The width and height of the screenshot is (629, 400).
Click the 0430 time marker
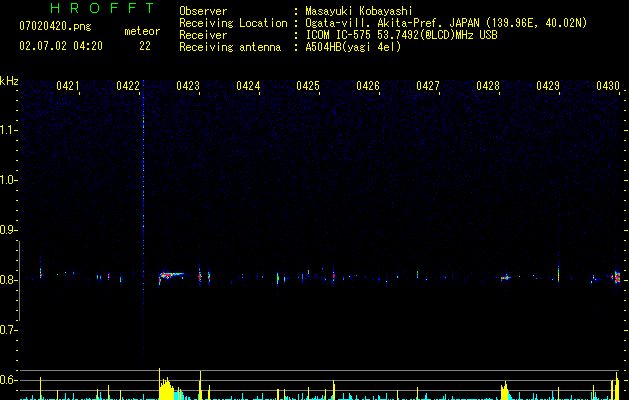pyautogui.click(x=608, y=86)
